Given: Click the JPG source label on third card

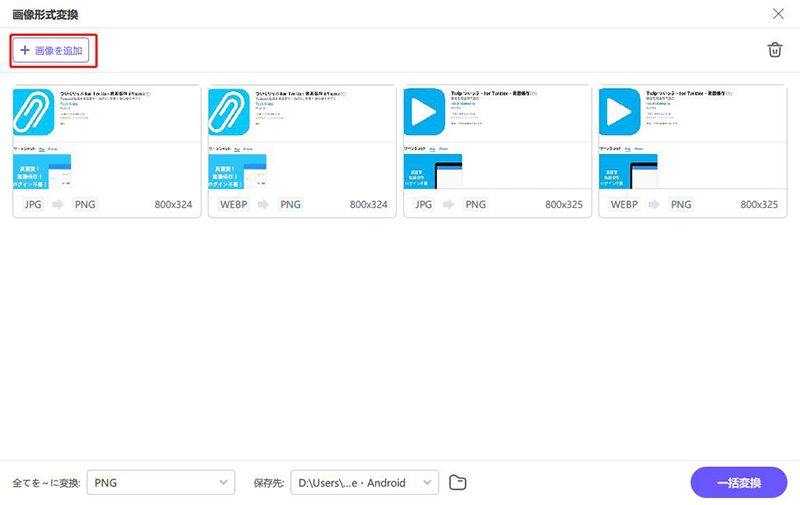Looking at the screenshot, I should (424, 205).
